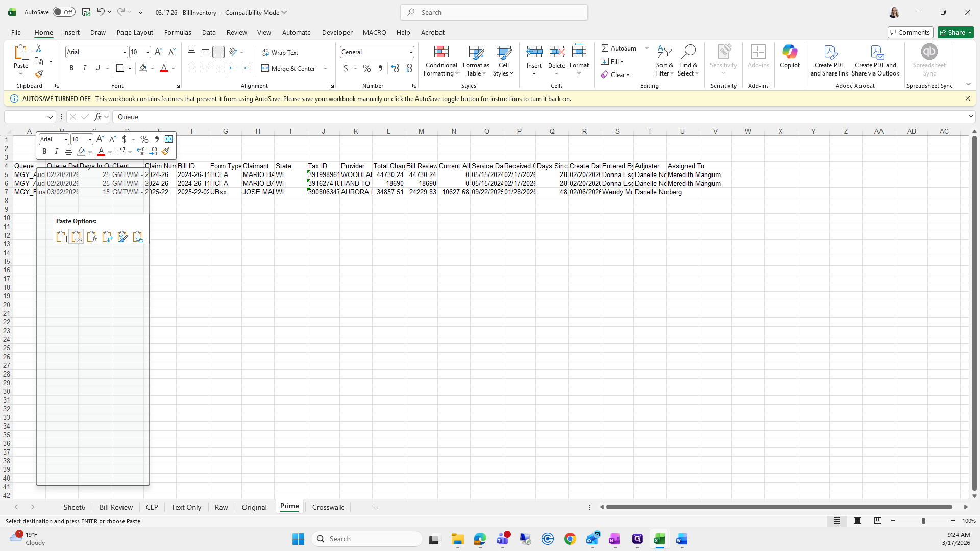Open Word from the Windows taskbar
Image resolution: width=980 pixels, height=551 pixels.
pos(682,539)
